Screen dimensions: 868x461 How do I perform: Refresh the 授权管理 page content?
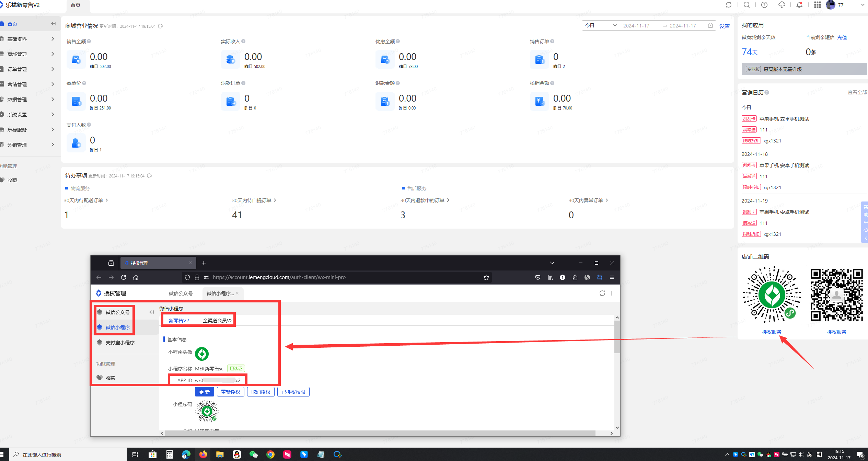point(602,293)
